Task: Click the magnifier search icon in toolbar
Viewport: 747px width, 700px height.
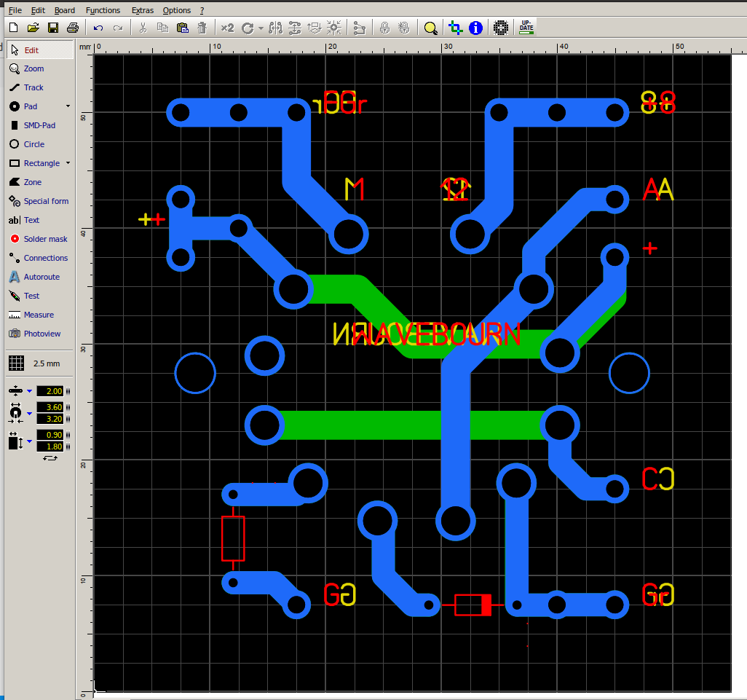Action: tap(431, 28)
